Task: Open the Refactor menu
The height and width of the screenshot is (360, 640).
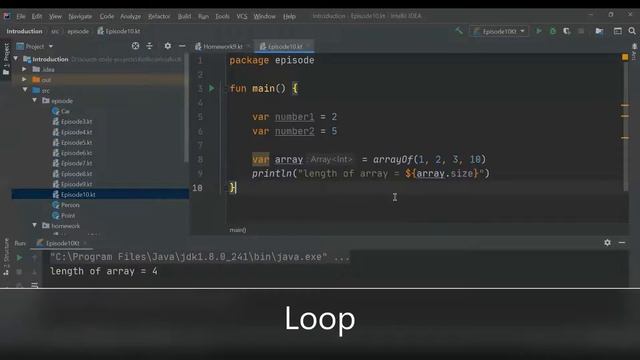Action: click(x=159, y=16)
